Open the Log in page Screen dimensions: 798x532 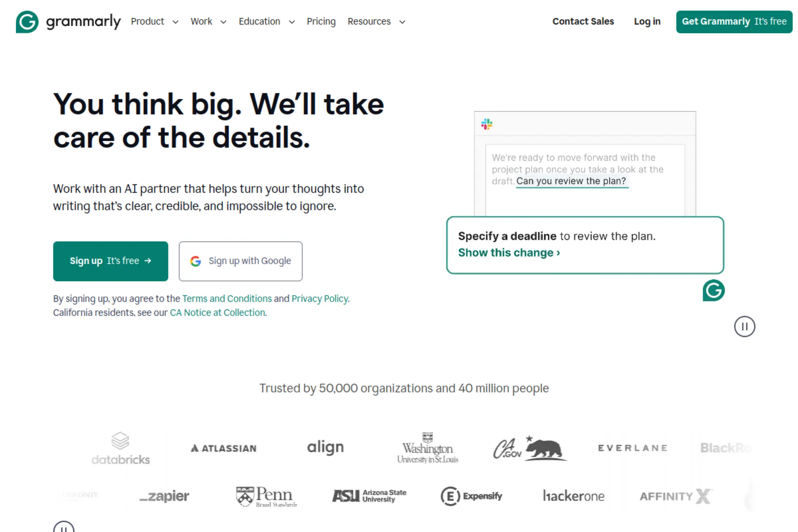[647, 22]
